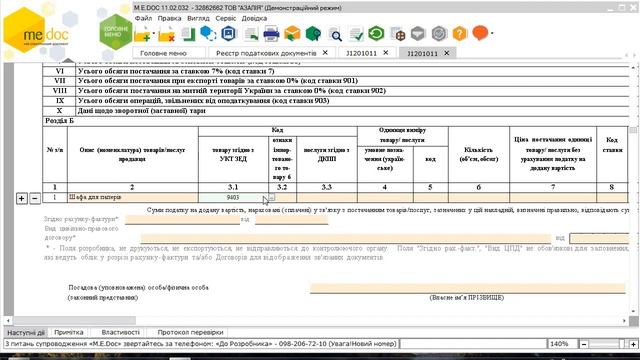Switch to the Протокол перевірки bottom tab
Image resolution: width=640 pixels, height=360 pixels.
pos(190,332)
